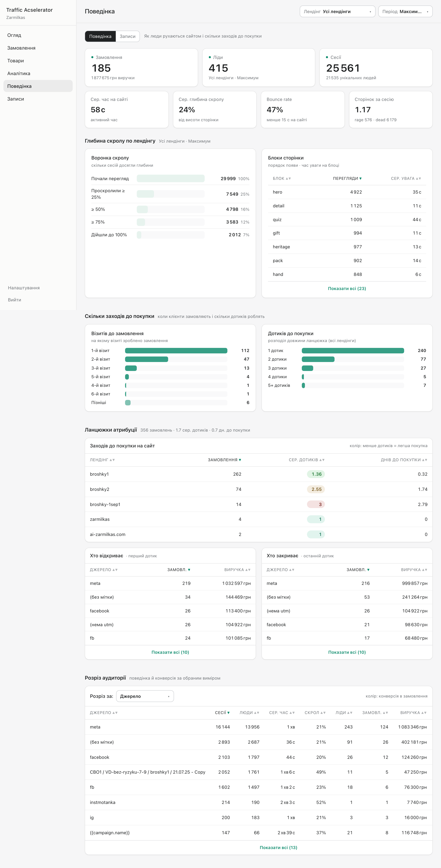This screenshot has width=441, height=868.
Task: Sort audience table by ЛІДИ
Action: click(x=344, y=713)
